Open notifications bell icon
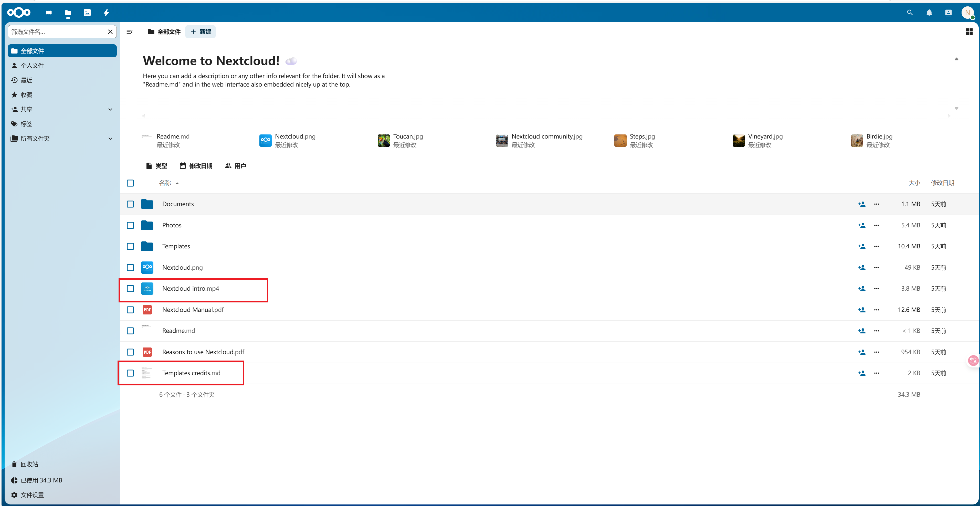 929,13
